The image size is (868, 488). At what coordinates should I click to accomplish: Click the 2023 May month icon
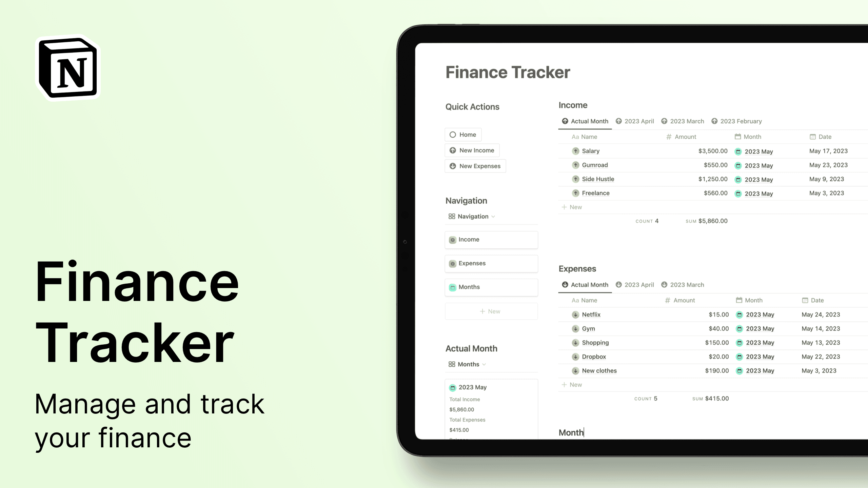pos(453,387)
